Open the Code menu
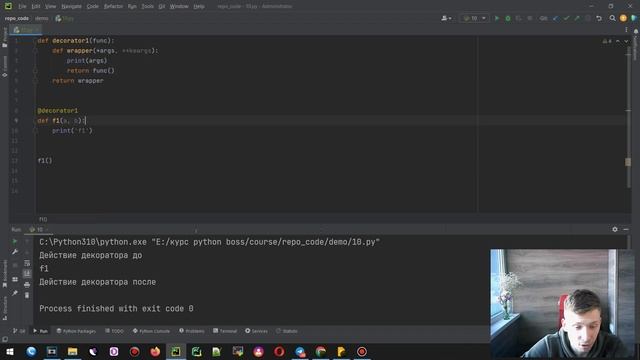Image resolution: width=640 pixels, height=360 pixels. pos(93,7)
